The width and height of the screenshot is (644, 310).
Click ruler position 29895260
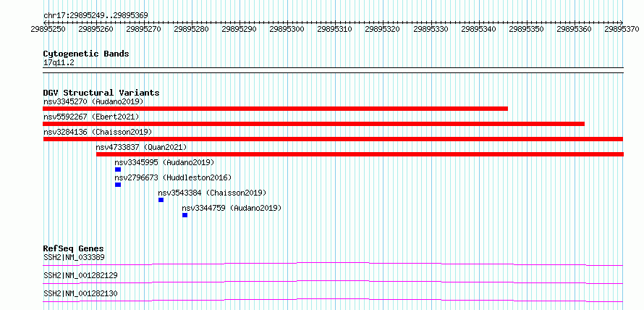click(x=96, y=29)
